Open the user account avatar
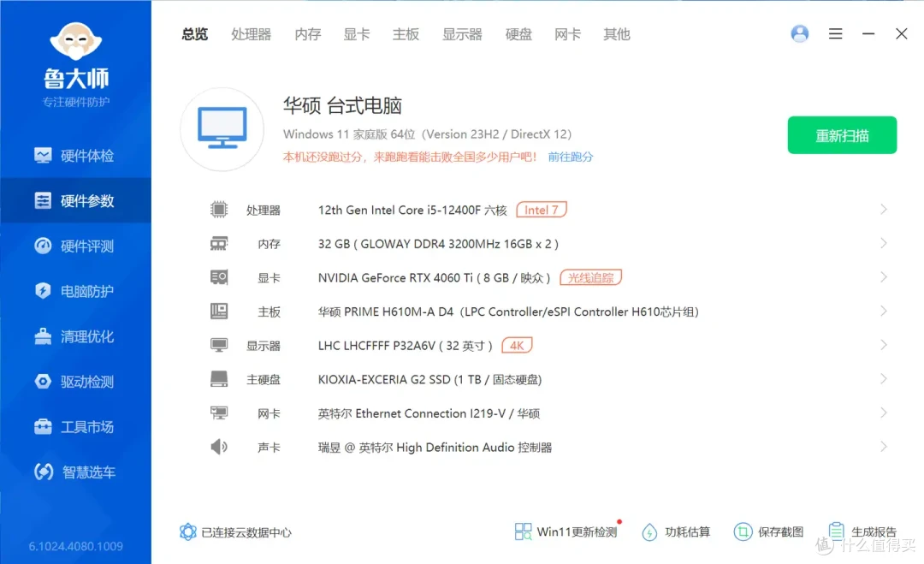 [x=800, y=33]
